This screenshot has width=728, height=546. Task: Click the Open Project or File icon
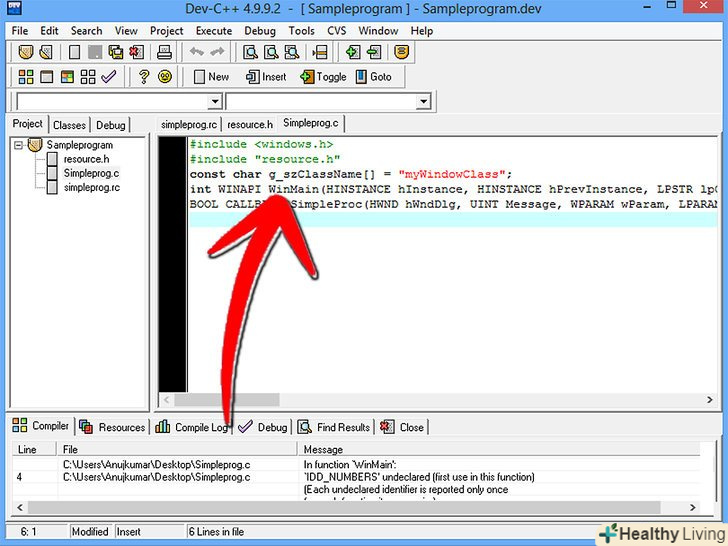(x=46, y=52)
